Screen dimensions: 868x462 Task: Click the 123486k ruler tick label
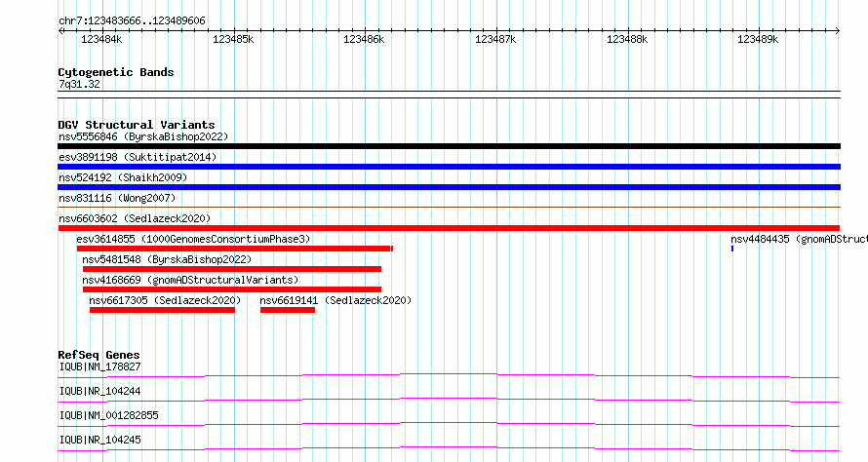(364, 39)
